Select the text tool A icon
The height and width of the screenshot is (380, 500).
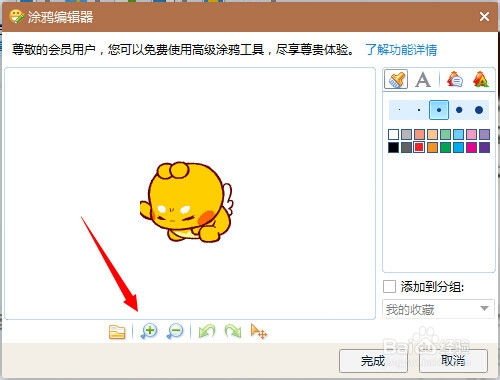[x=423, y=80]
